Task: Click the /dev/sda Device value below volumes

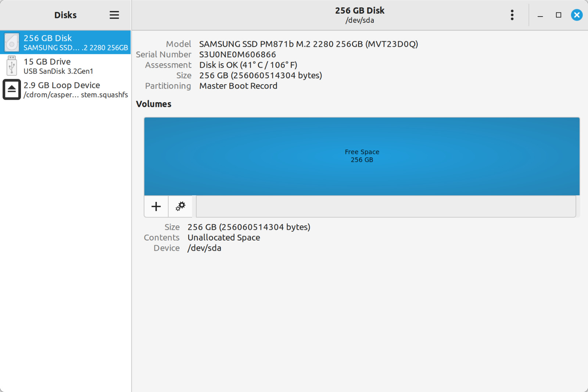Action: (x=204, y=248)
